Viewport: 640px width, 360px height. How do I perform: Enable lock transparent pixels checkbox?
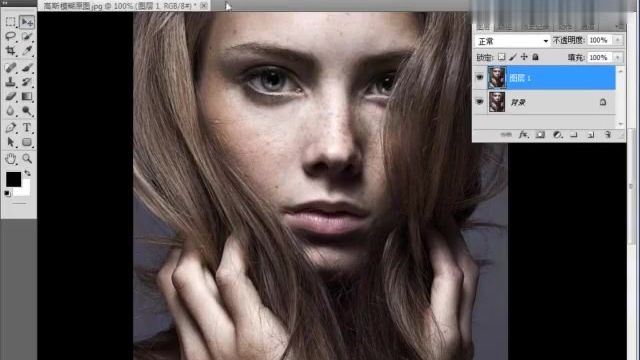point(501,57)
